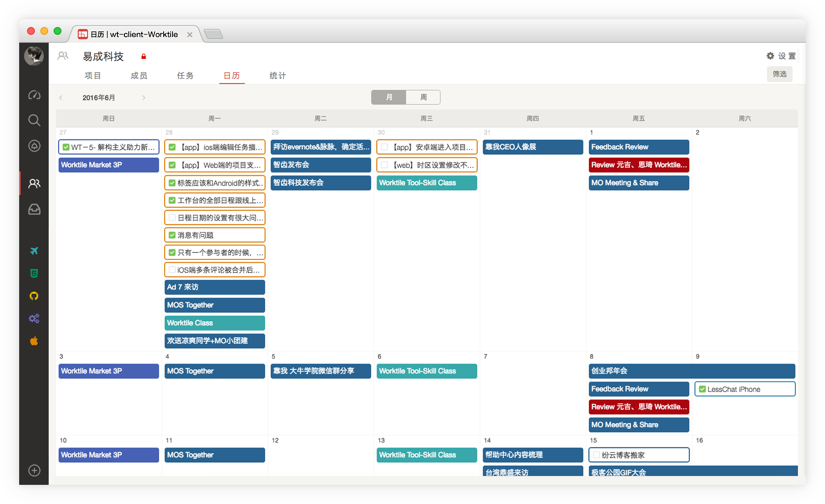
Task: Open 智齿发布会 event
Action: 321,165
